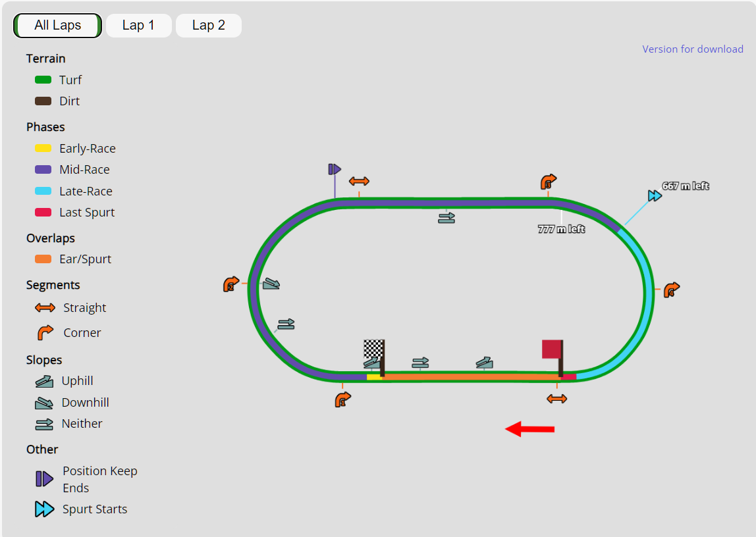Switch to the Lap 1 tab
756x537 pixels.
(x=138, y=26)
